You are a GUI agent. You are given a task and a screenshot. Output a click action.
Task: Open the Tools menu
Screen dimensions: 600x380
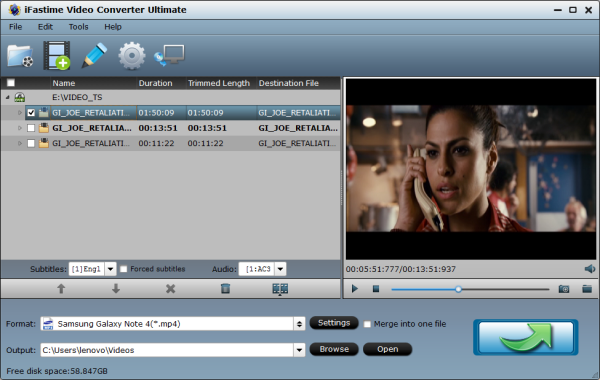coord(78,27)
